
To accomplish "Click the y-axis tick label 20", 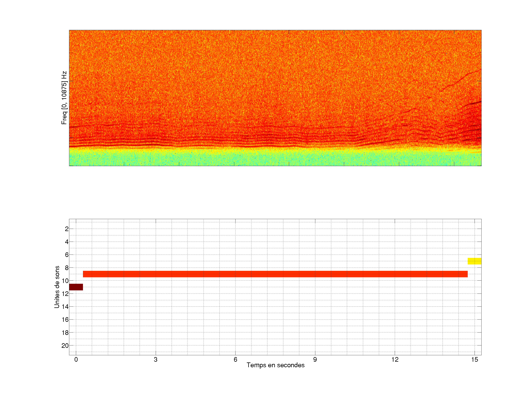I will click(65, 346).
